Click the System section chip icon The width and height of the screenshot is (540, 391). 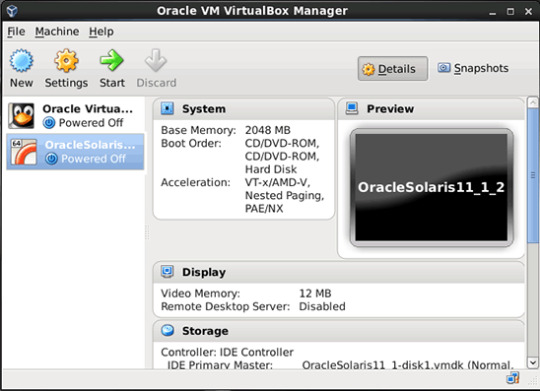click(x=167, y=109)
